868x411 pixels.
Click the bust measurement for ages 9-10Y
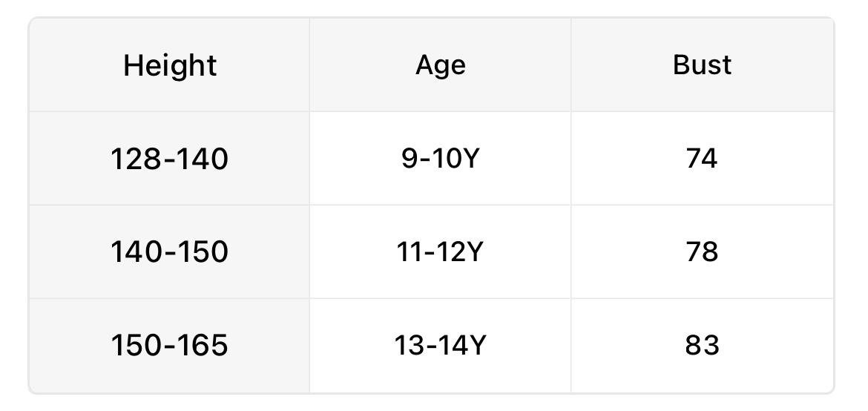pyautogui.click(x=702, y=159)
